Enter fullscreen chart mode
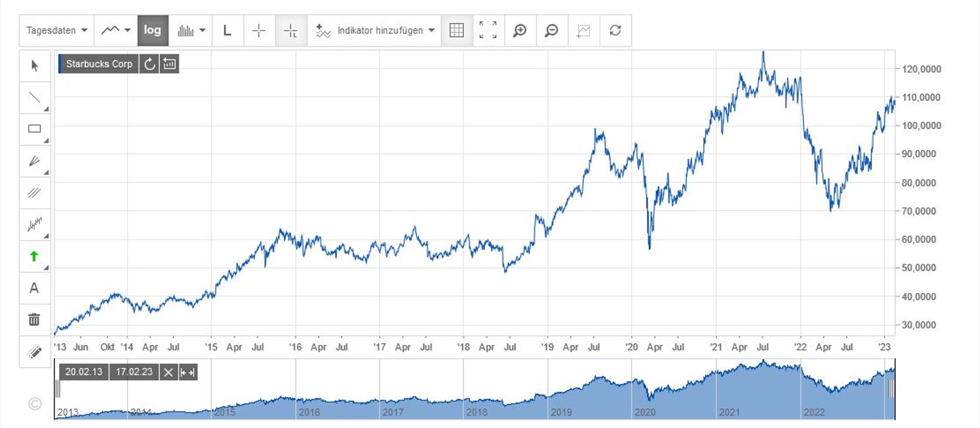The width and height of the screenshot is (980, 428). 488,30
